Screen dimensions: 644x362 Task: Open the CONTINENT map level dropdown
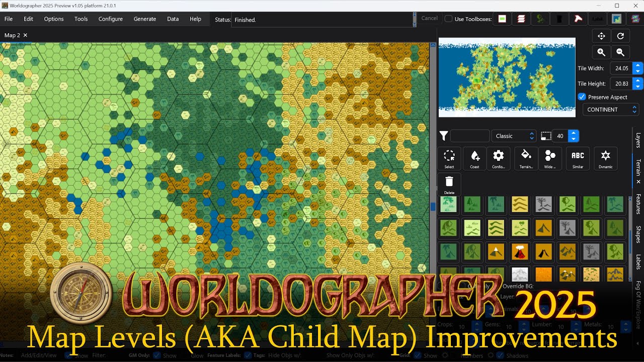[611, 109]
